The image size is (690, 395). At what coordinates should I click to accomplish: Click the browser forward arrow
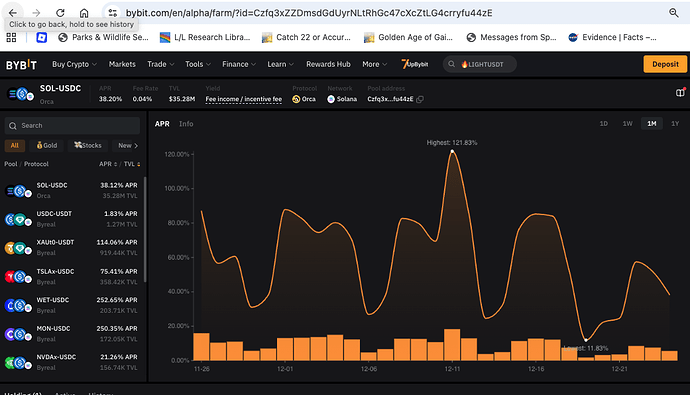(37, 13)
